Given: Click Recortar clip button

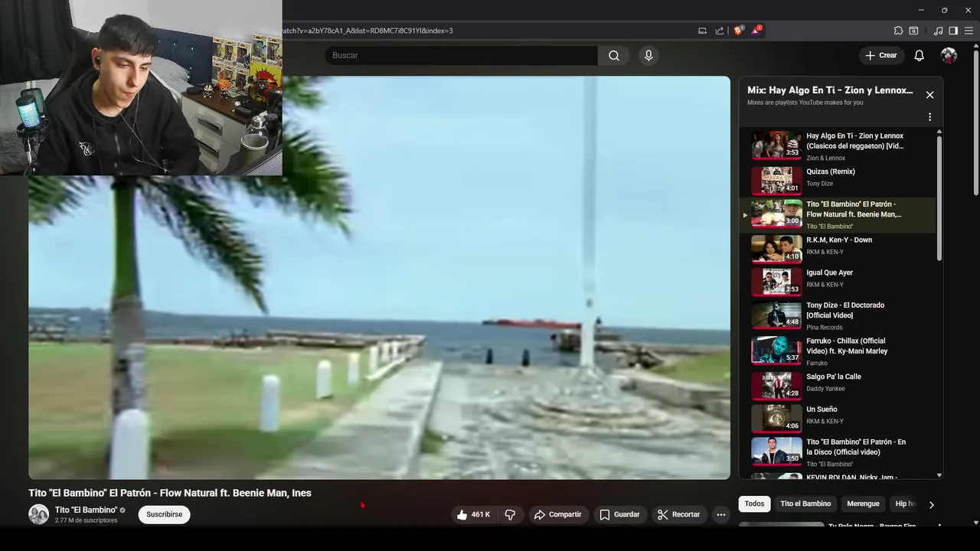Looking at the screenshot, I should (x=678, y=515).
